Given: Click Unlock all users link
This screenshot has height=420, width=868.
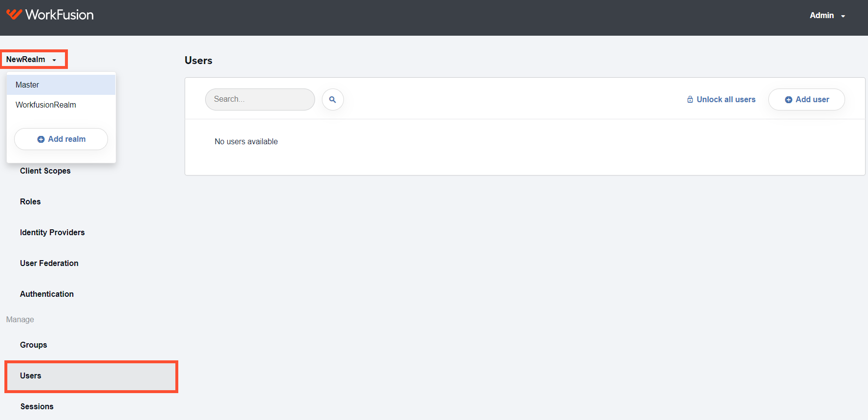Looking at the screenshot, I should tap(721, 99).
